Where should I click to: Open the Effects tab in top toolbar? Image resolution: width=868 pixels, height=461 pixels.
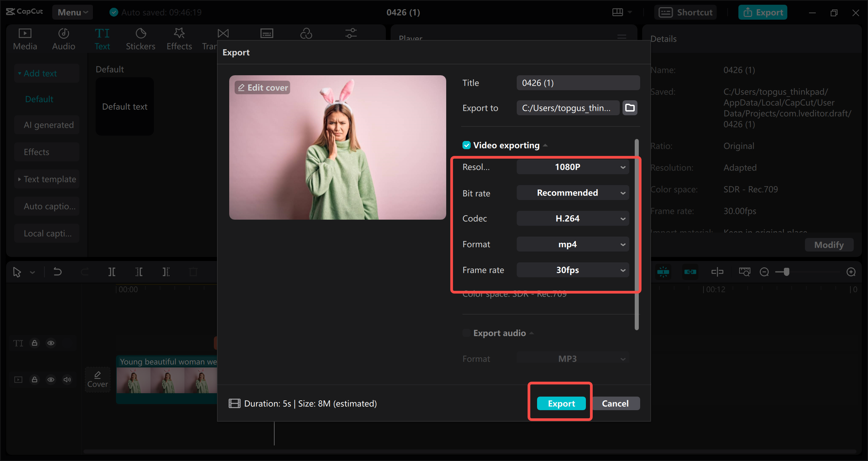[179, 39]
